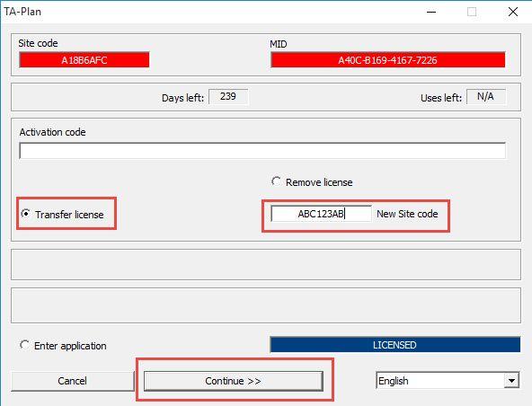Viewport: 532px width, 406px height.
Task: Click the blue LICENSED status bar
Action: [395, 345]
